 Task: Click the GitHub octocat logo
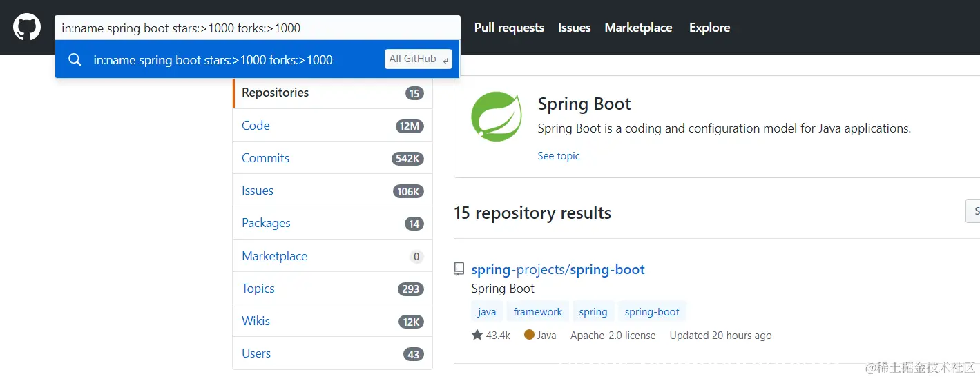(x=27, y=27)
